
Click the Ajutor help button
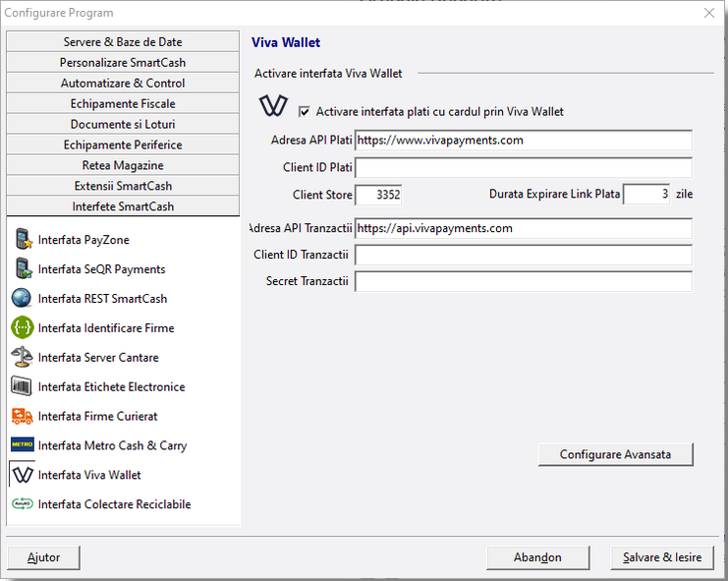[x=43, y=557]
